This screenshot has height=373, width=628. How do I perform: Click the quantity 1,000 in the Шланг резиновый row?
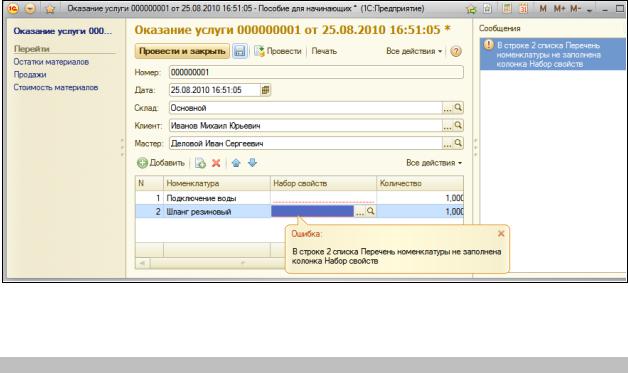click(x=454, y=212)
